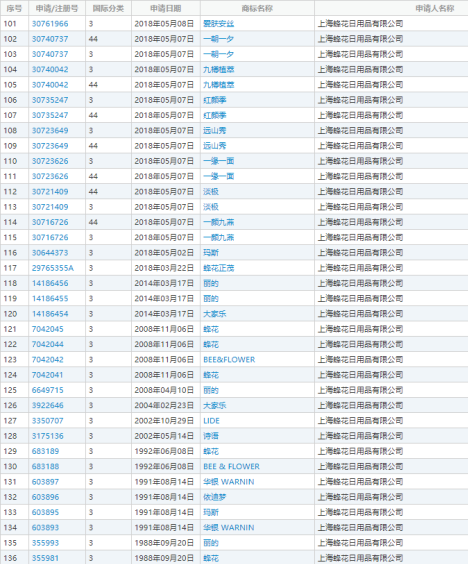Click the 国际分类 column header
Screen dimensions: 468x564
tap(108, 8)
